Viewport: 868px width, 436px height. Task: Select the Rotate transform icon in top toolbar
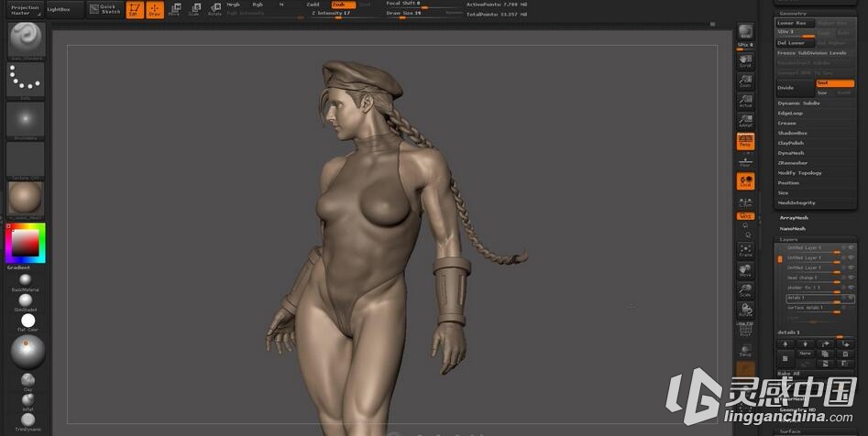[x=214, y=9]
